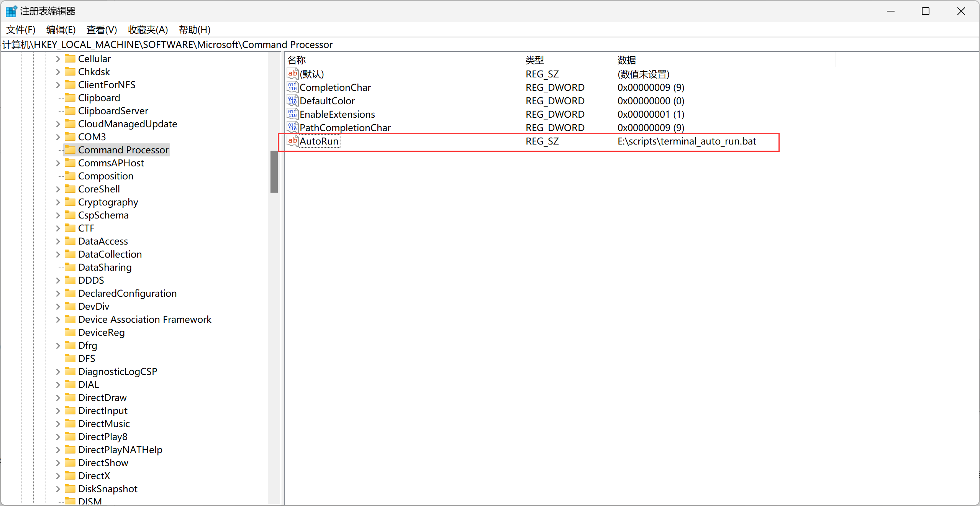Open the 收藏夹(A) favorites menu
Viewport: 980px width, 506px height.
[148, 30]
